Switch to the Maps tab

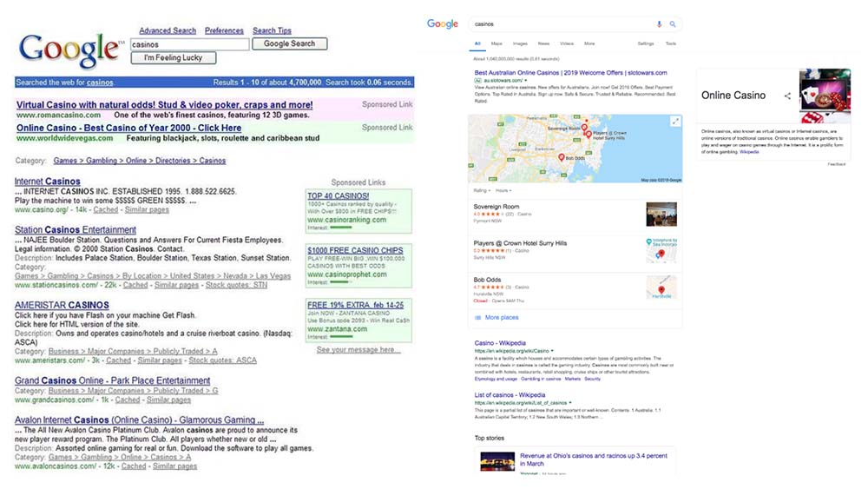(496, 43)
